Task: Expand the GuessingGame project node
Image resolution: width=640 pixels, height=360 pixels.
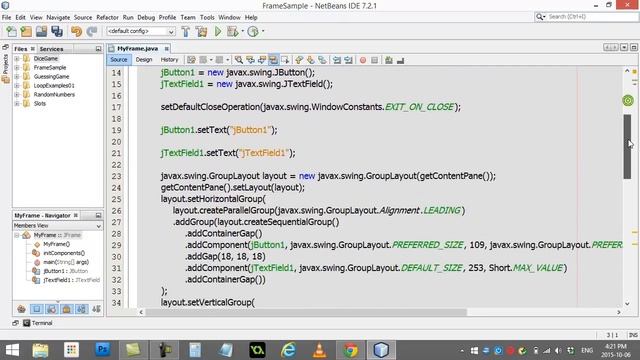Action: tap(17, 76)
